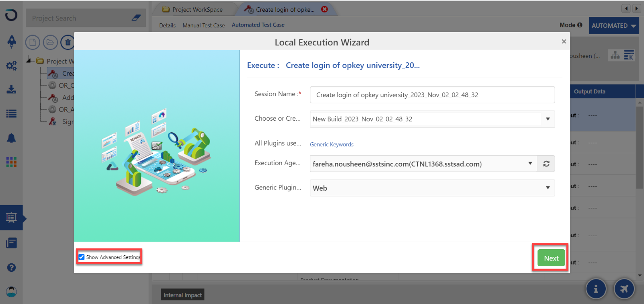Click the vertical scrollbar on the right
This screenshot has width=644, height=304.
[640, 147]
